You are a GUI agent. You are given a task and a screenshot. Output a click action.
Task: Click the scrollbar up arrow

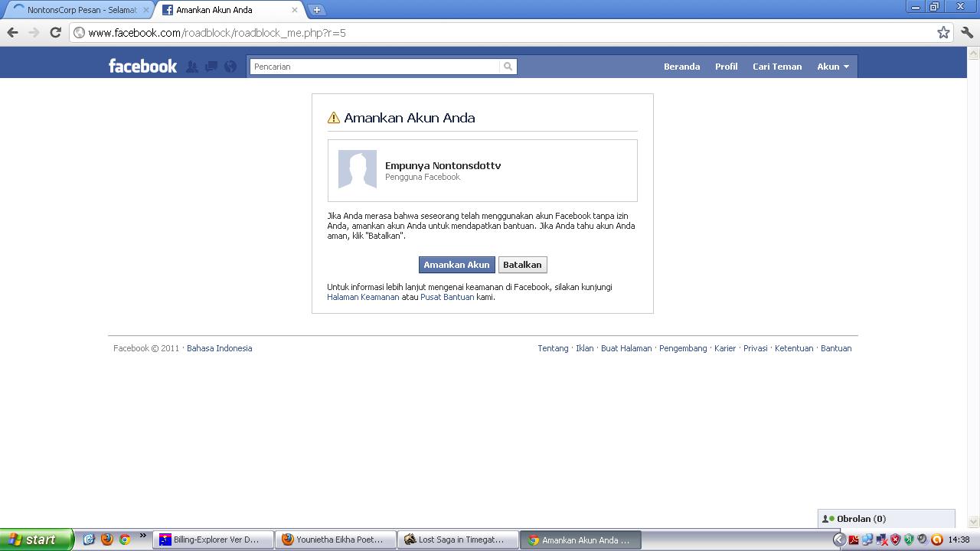pyautogui.click(x=974, y=54)
